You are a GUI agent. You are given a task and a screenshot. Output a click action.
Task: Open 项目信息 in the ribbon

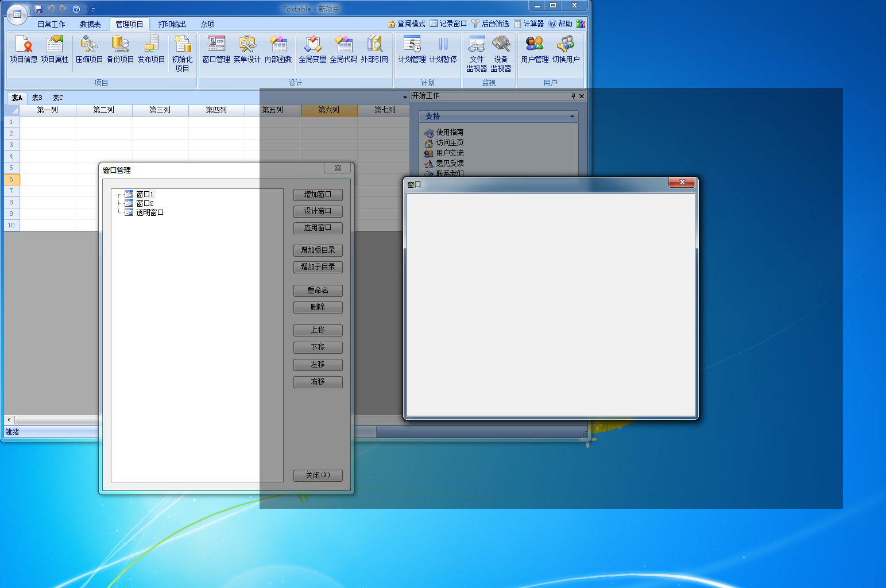24,49
